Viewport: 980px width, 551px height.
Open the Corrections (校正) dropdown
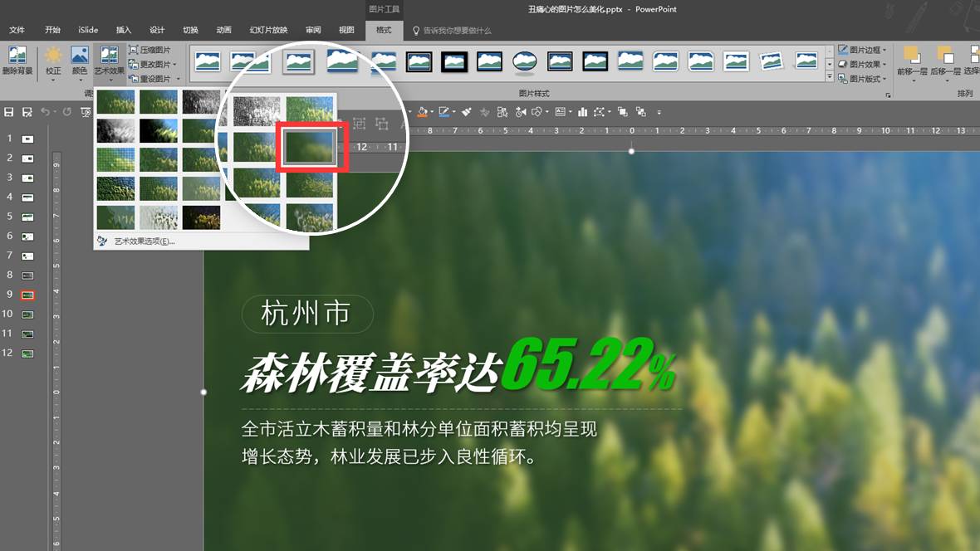pyautogui.click(x=53, y=62)
